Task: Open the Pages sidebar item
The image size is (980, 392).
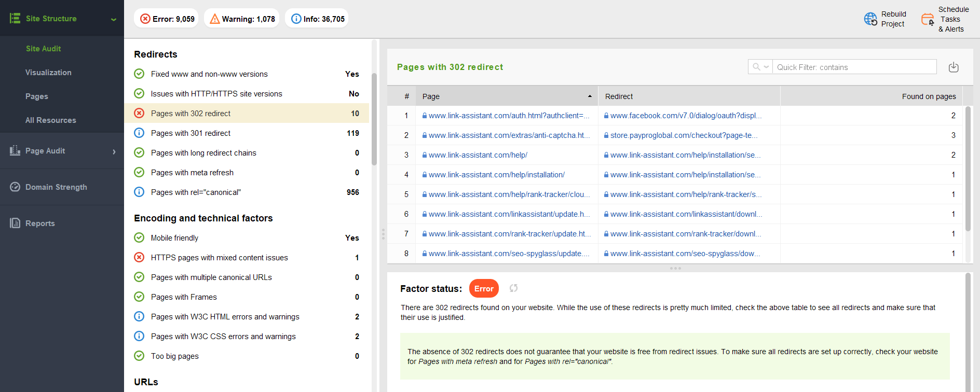Action: [37, 96]
